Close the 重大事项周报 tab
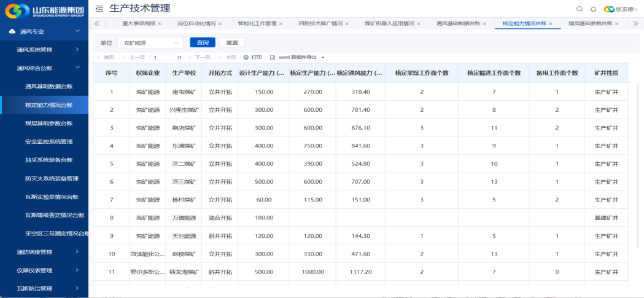 tap(160, 23)
